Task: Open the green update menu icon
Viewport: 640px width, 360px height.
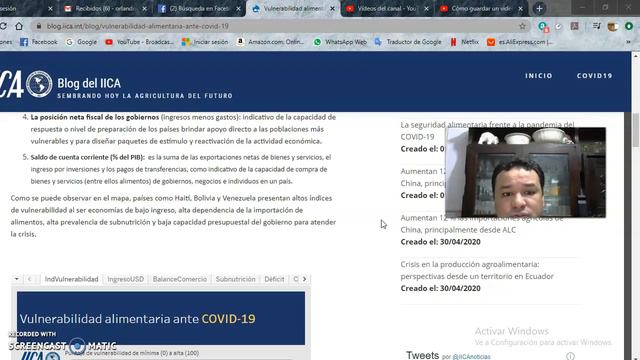Action: pyautogui.click(x=629, y=26)
